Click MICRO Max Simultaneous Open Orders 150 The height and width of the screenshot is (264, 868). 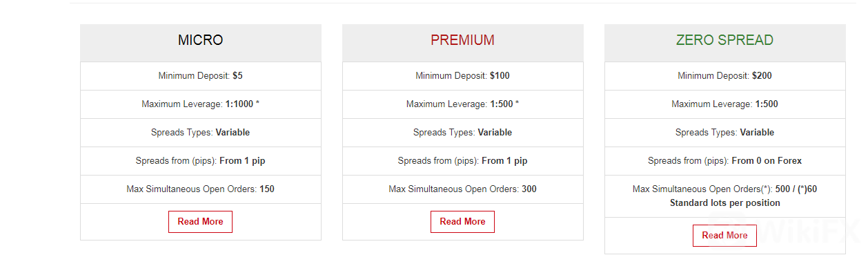tap(201, 189)
